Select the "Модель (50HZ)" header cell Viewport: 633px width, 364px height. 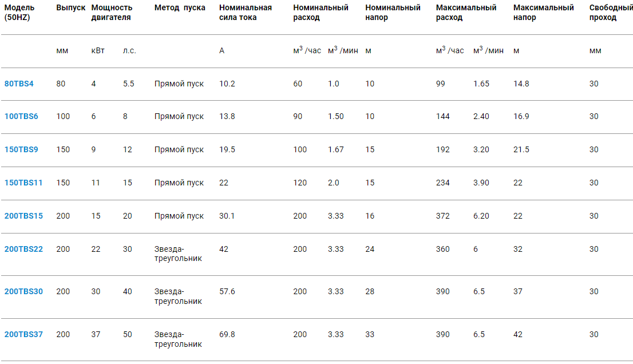point(19,13)
